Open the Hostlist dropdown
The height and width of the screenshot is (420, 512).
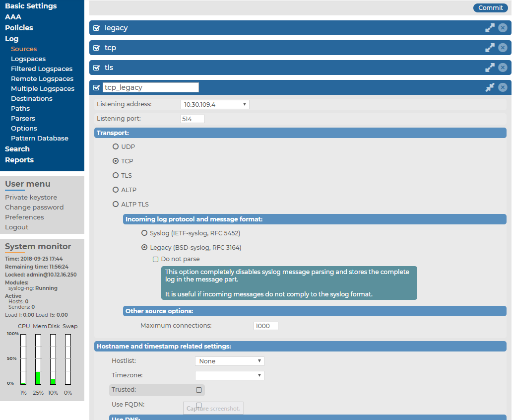pos(229,361)
